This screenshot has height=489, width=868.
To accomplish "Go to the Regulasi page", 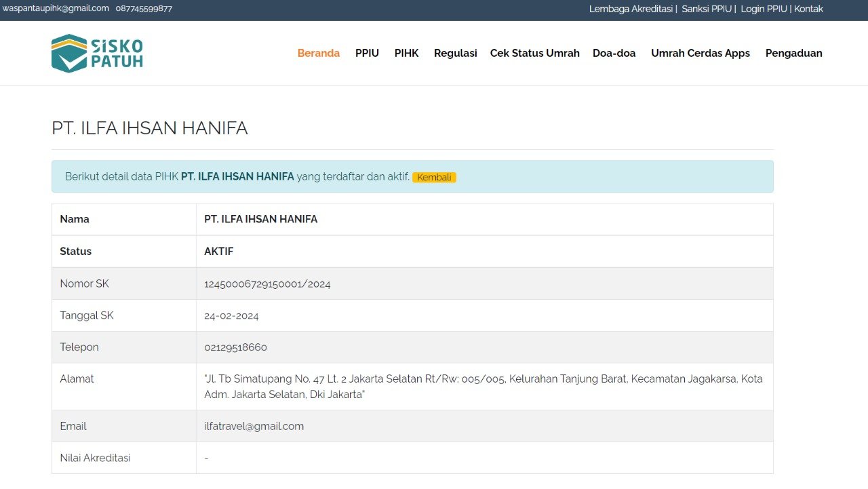I will (x=455, y=53).
